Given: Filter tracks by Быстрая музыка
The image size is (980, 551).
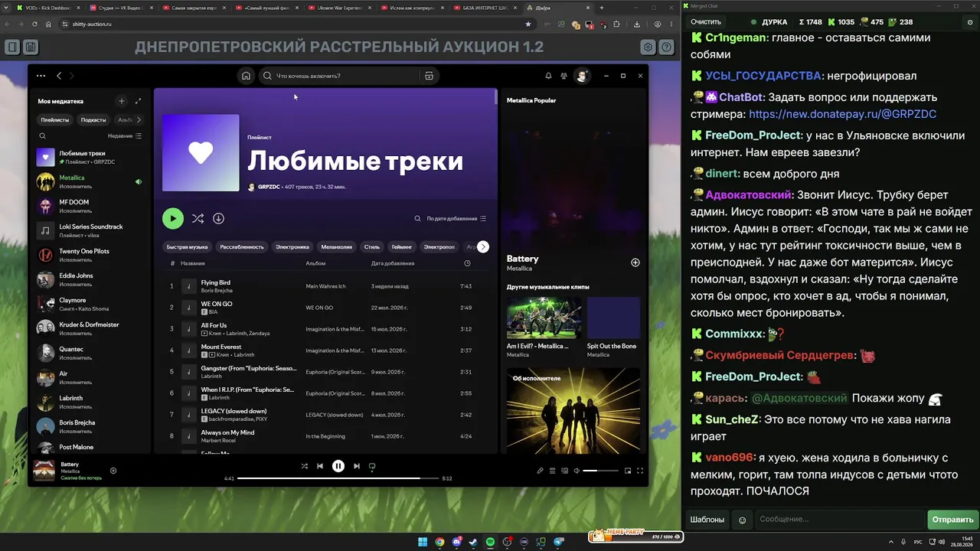Looking at the screenshot, I should (x=188, y=246).
